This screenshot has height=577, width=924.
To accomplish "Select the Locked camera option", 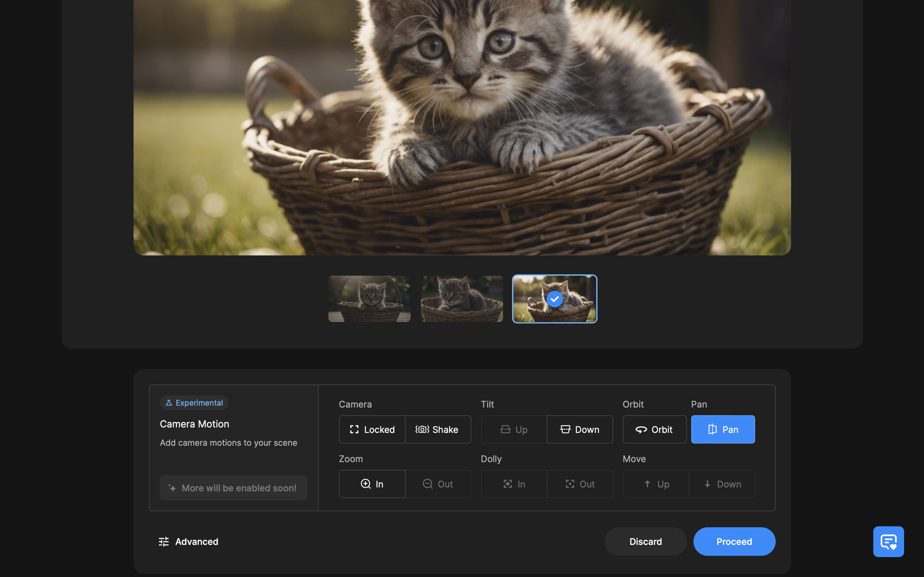I will point(372,429).
